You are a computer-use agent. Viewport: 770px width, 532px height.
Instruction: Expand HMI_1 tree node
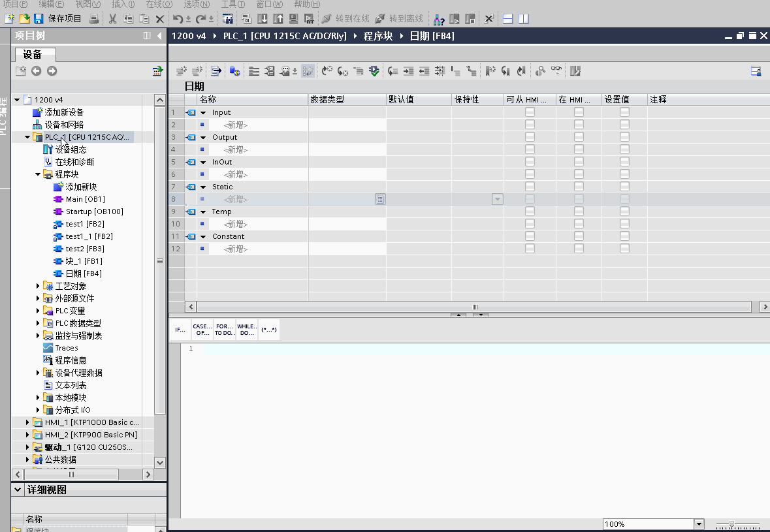[27, 422]
